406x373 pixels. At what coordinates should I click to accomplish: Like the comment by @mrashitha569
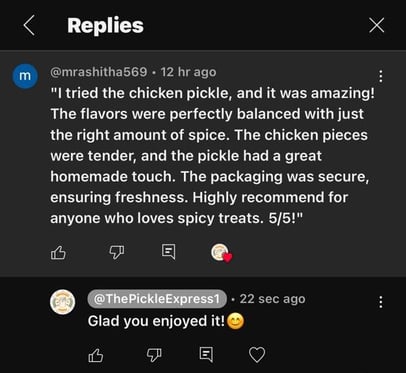pyautogui.click(x=58, y=253)
